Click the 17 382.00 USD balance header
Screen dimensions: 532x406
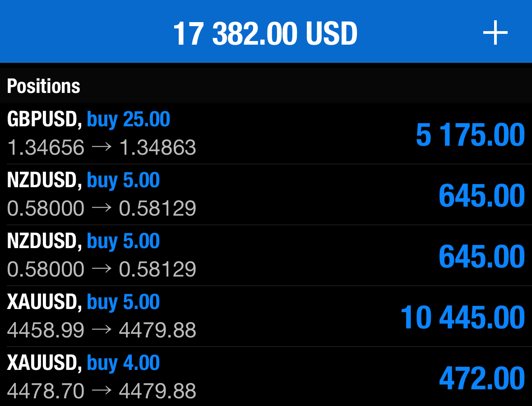265,33
